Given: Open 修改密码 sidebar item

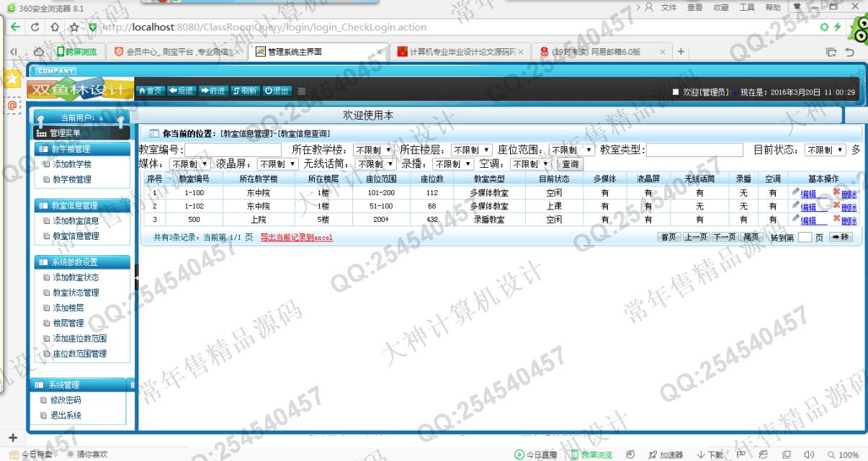Looking at the screenshot, I should pos(66,400).
